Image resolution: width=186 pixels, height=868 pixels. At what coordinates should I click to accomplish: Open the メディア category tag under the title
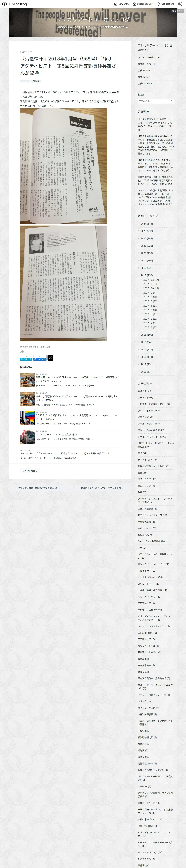[25, 81]
